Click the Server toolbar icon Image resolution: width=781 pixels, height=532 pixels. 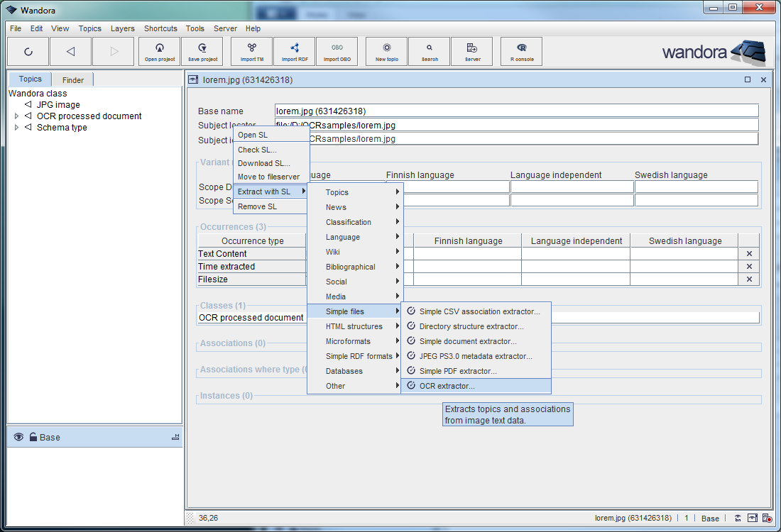click(472, 51)
